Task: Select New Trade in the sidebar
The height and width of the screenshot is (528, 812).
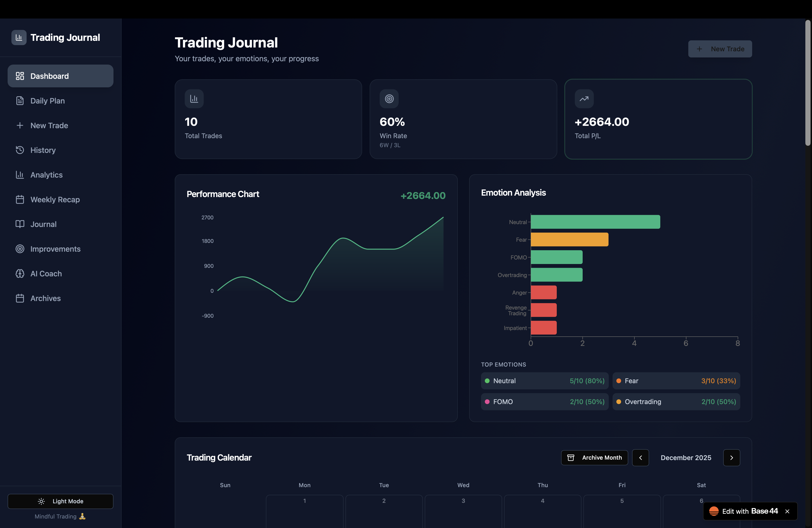Action: click(60, 126)
